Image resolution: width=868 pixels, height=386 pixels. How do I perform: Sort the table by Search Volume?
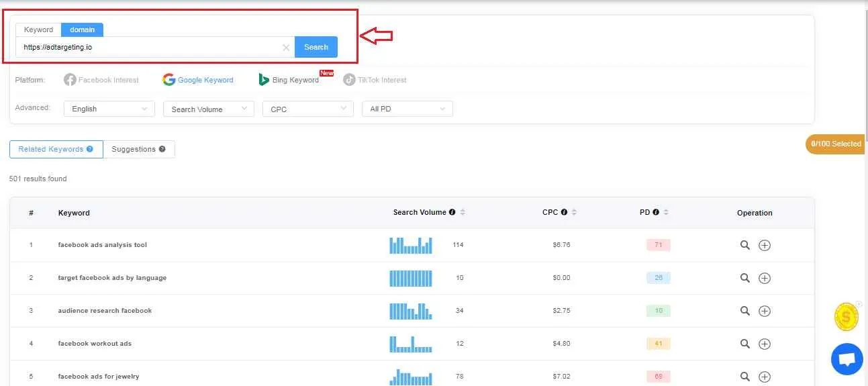click(463, 212)
